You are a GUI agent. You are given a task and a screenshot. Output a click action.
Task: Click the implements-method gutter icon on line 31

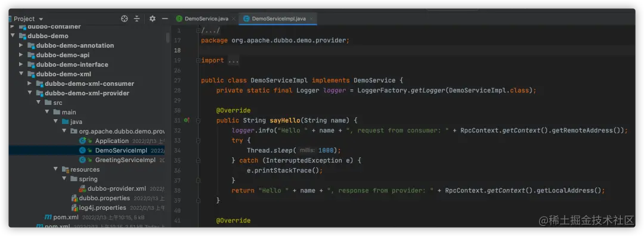(187, 120)
